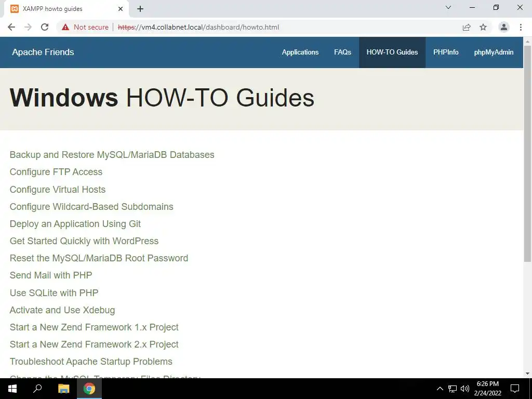Click the Not secure warning icon
This screenshot has height=399, width=532.
pyautogui.click(x=65, y=27)
